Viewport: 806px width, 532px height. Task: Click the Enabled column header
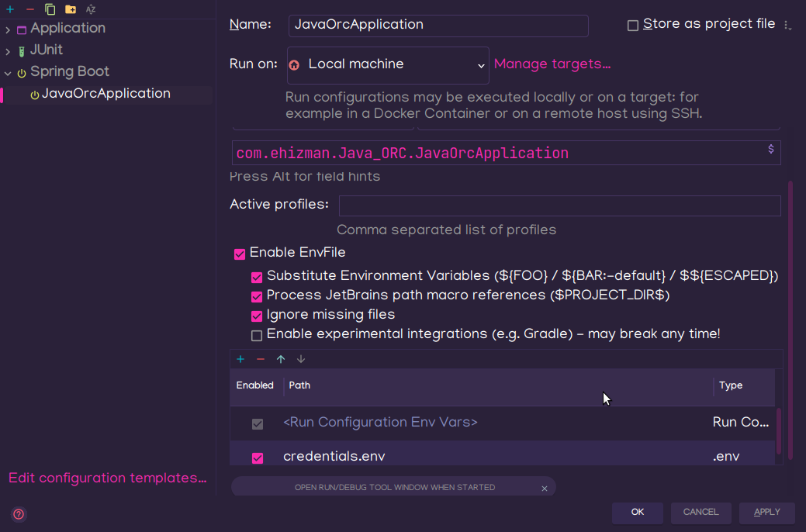[x=255, y=385]
